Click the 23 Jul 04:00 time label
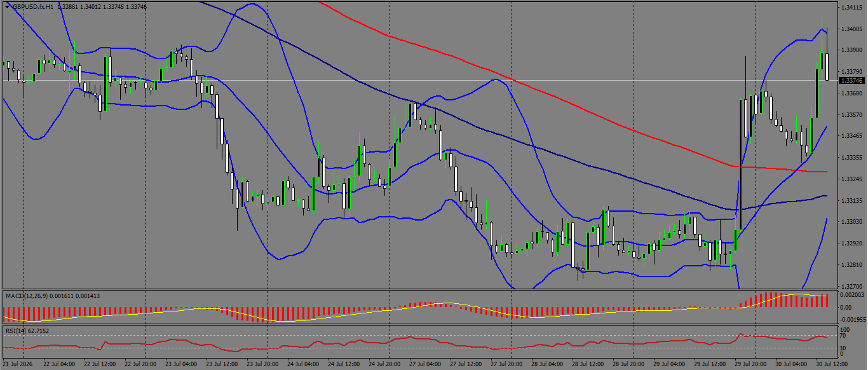Image resolution: width=868 pixels, height=370 pixels. pyautogui.click(x=182, y=365)
